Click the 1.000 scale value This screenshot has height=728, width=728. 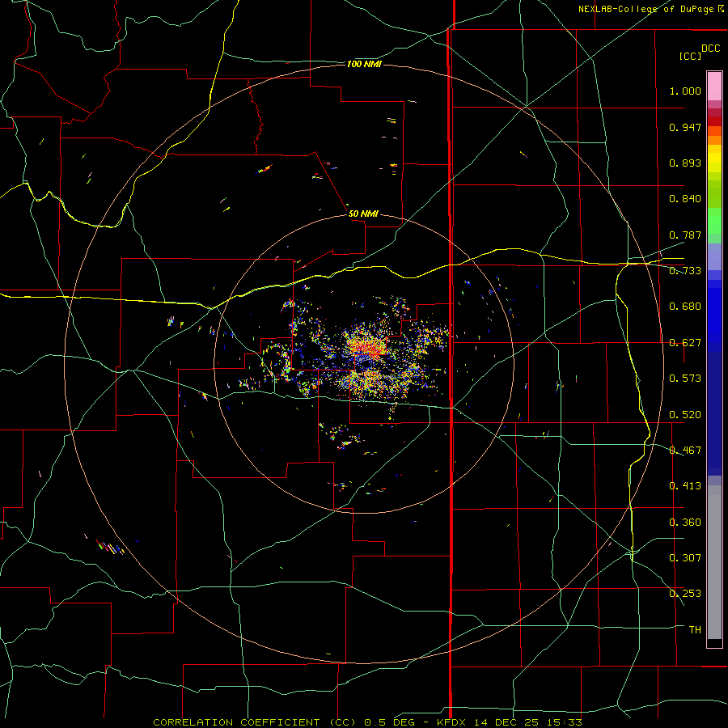coord(685,91)
